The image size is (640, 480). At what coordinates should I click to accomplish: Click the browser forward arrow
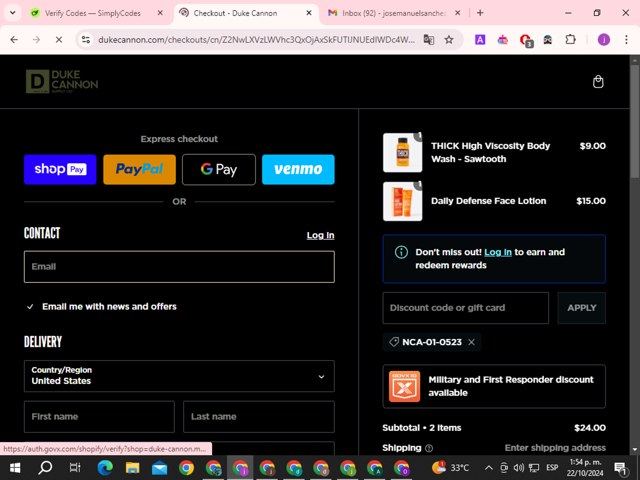click(x=36, y=40)
